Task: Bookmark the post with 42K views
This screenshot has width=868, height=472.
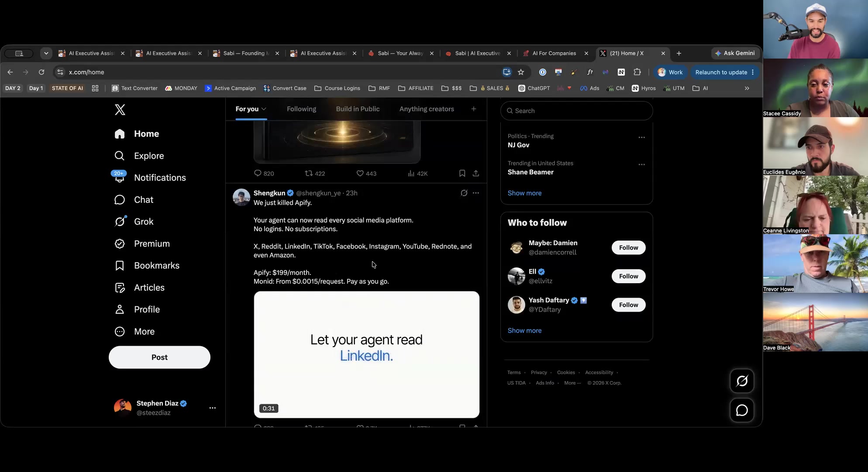Action: coord(462,174)
